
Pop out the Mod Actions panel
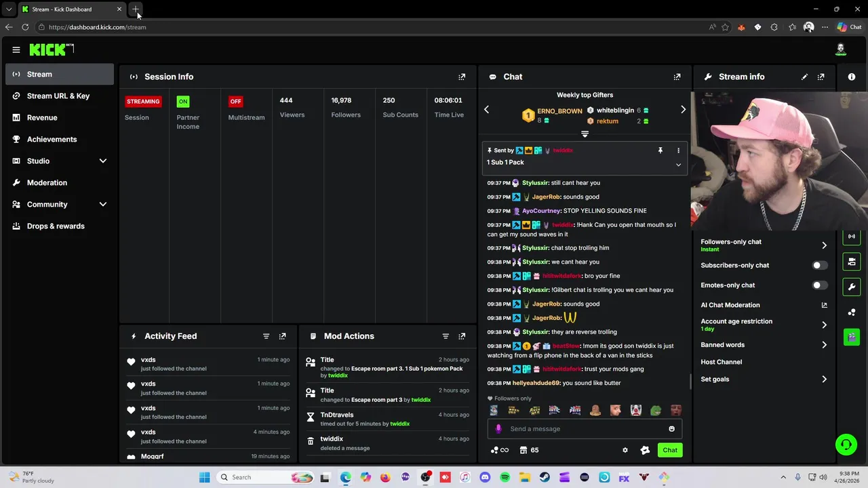(x=462, y=336)
